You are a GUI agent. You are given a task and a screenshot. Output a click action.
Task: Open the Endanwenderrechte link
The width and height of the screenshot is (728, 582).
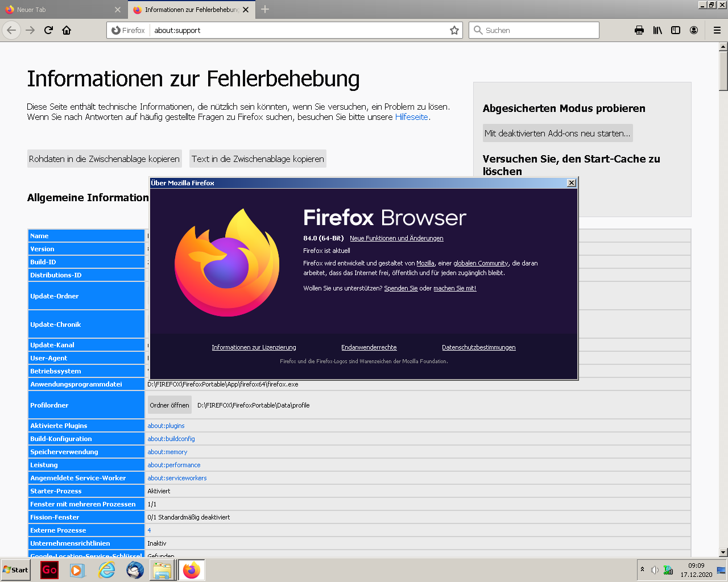pos(369,347)
